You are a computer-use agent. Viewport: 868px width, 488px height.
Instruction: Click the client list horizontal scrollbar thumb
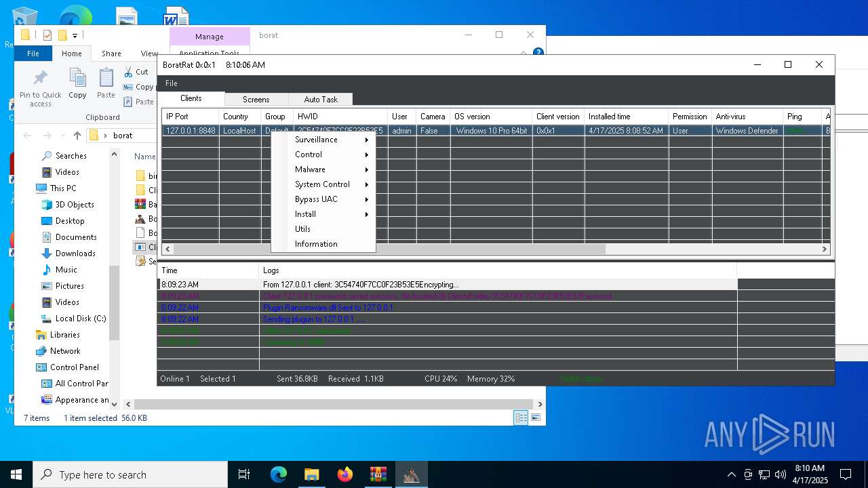390,249
